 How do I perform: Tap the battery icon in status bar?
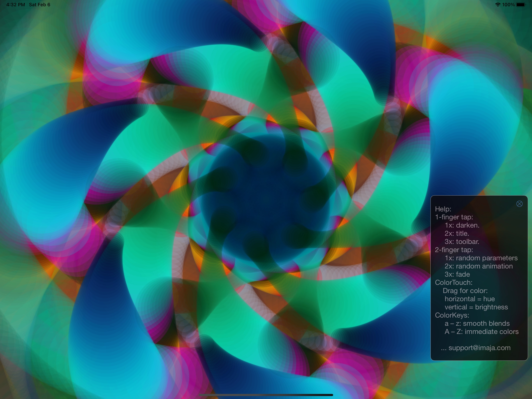click(x=521, y=4)
